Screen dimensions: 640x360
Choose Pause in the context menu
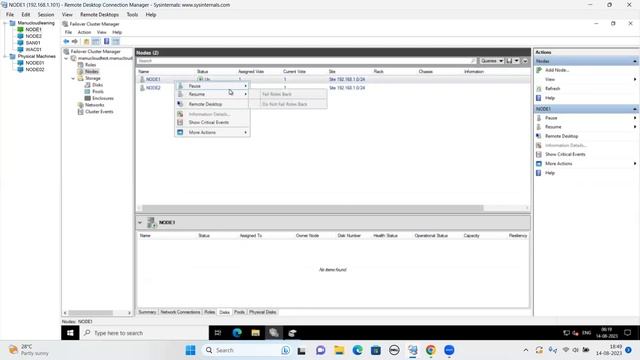[x=212, y=86]
